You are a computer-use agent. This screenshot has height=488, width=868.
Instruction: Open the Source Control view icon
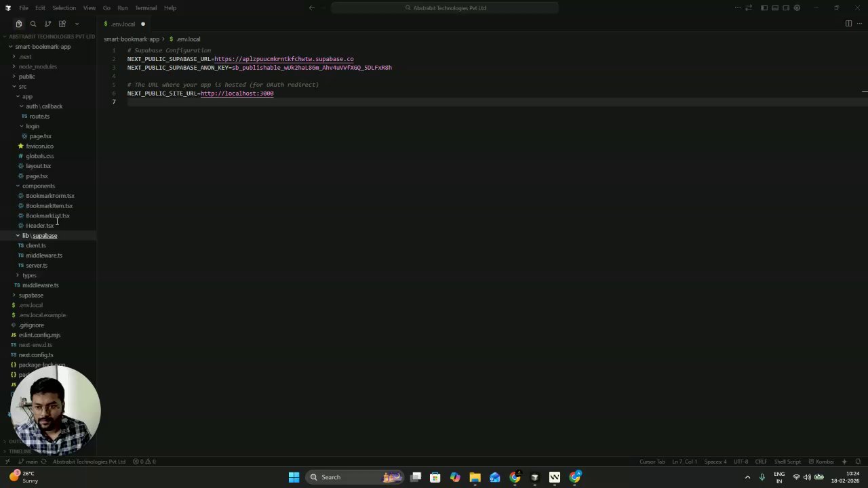[x=47, y=24]
